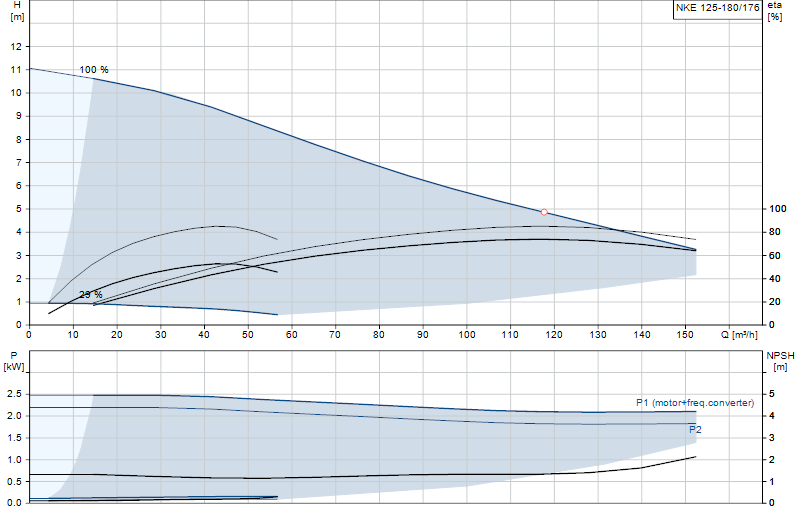
Task: Click the "P2" power curve label
Action: [695, 430]
